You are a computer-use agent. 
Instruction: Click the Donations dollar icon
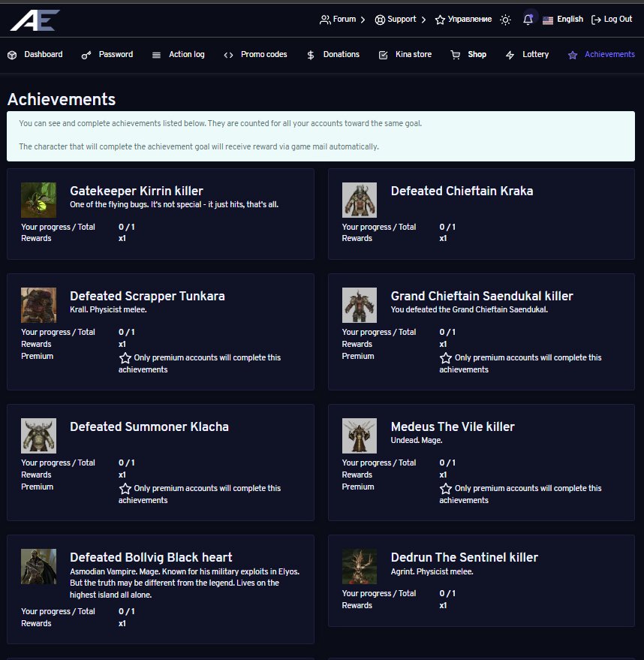coord(311,56)
